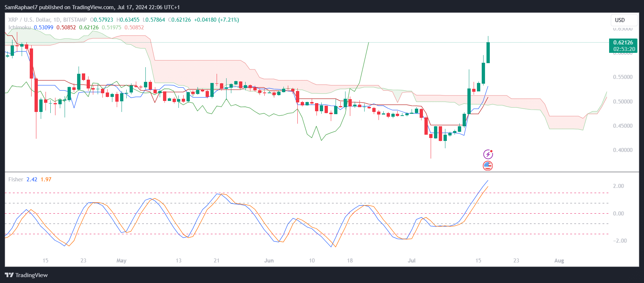
Task: Click the 10 date label on time axis
Action: [x=312, y=261]
